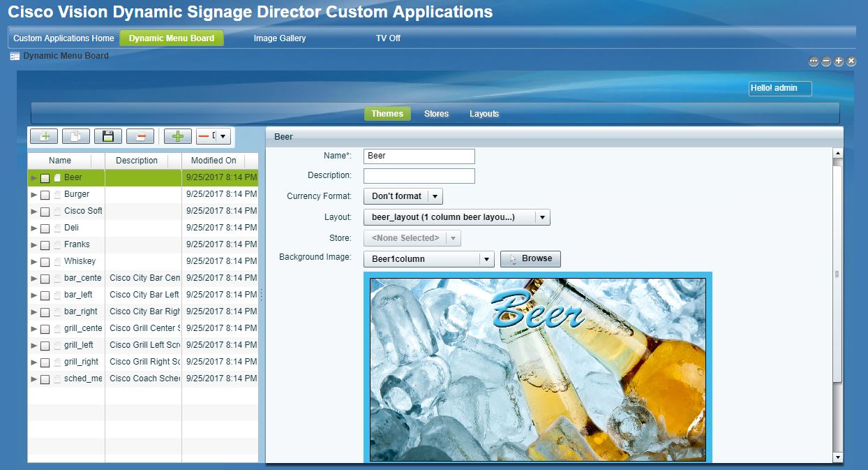
Task: Switch to the Stores tab
Action: pos(437,114)
